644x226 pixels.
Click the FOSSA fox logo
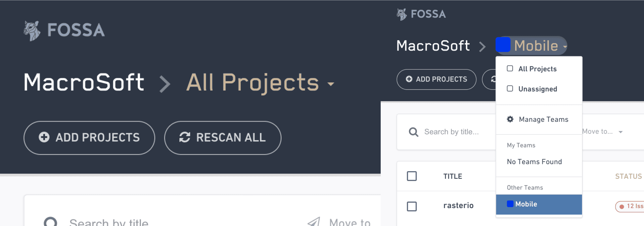32,30
